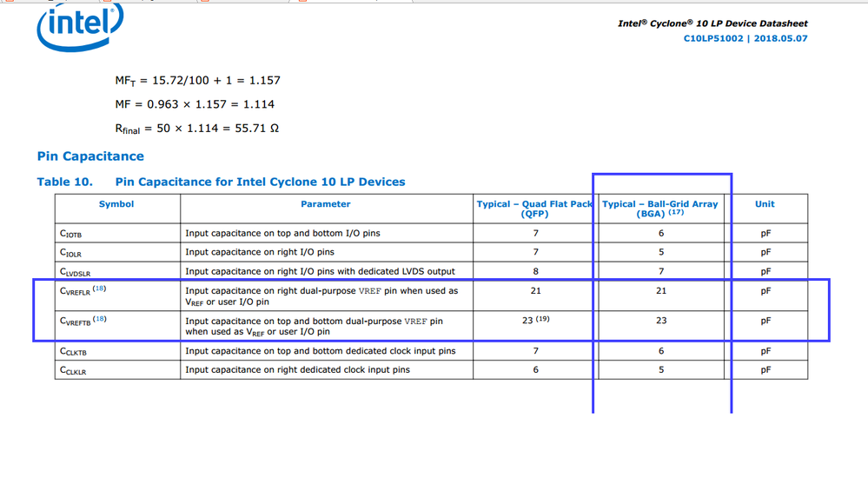Click the QFP value 7 in the CIOLR row
Image resolution: width=868 pixels, height=491 pixels.
coord(536,252)
